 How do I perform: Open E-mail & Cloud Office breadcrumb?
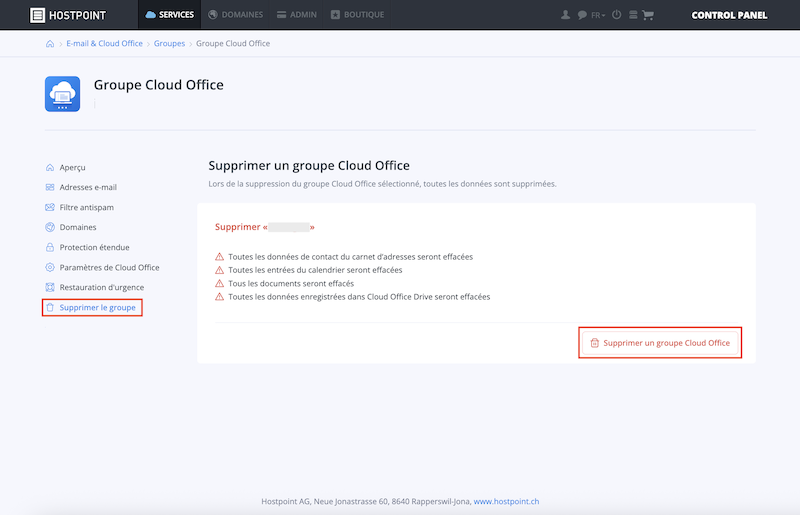coord(104,43)
